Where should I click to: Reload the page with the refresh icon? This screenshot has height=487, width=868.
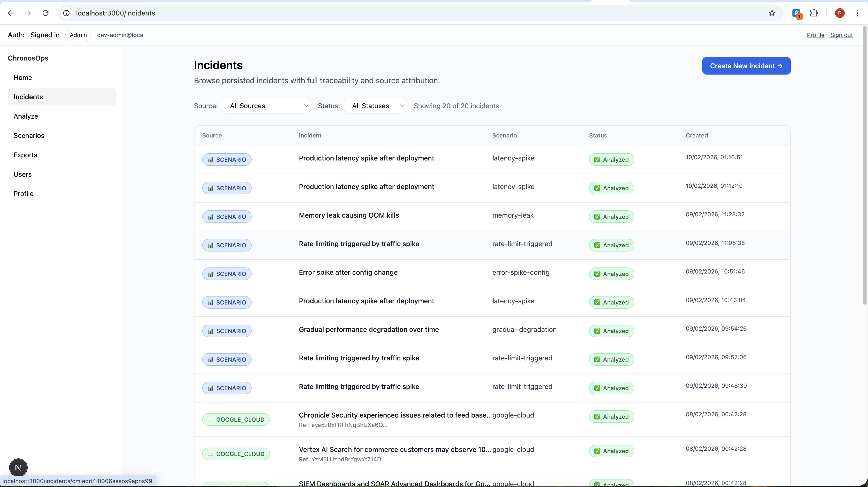[46, 13]
